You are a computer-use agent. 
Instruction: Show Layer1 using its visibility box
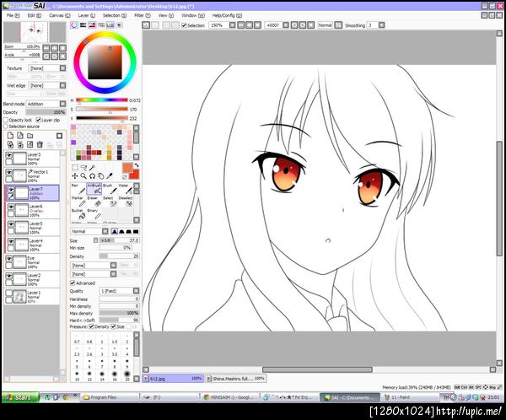8,293
